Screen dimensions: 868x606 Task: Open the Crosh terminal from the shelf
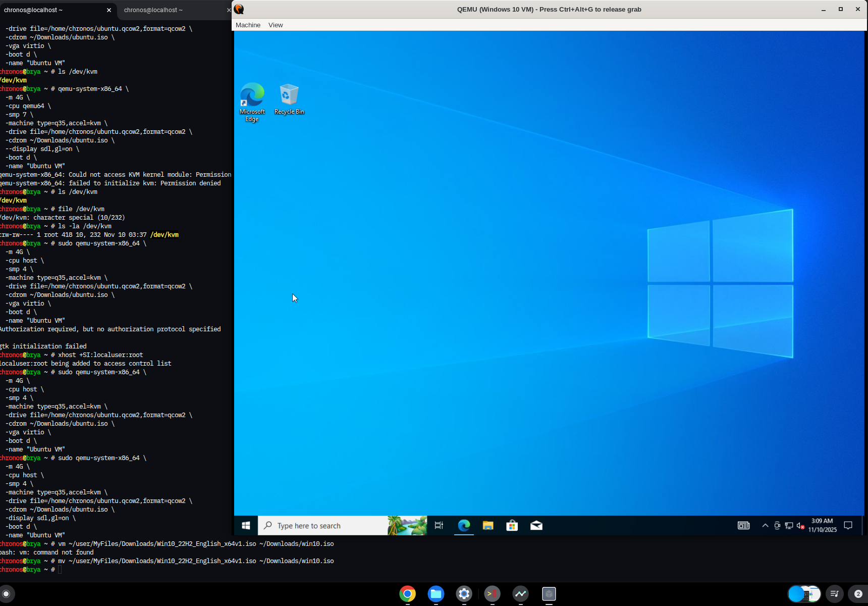tap(493, 594)
